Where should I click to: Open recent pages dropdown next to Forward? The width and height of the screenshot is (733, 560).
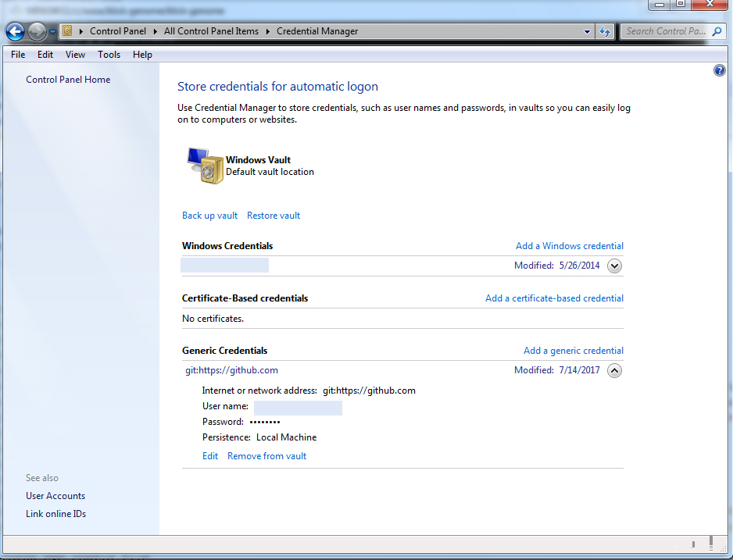point(52,31)
